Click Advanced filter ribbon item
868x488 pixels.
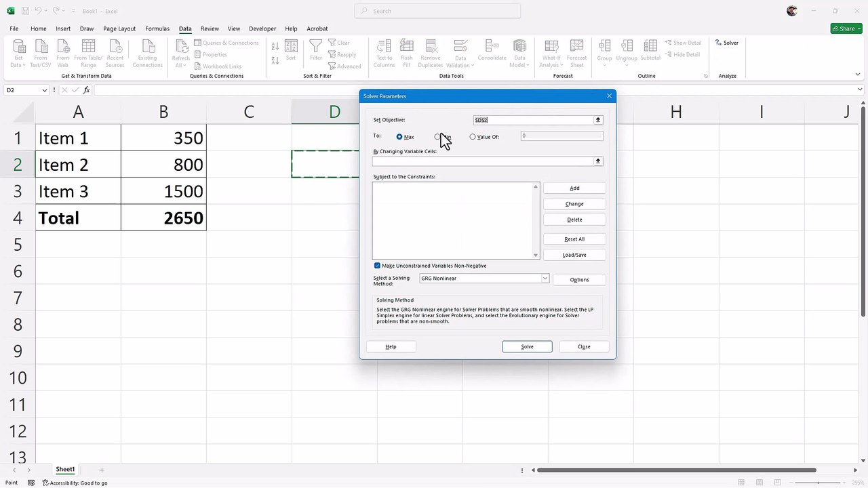(344, 66)
